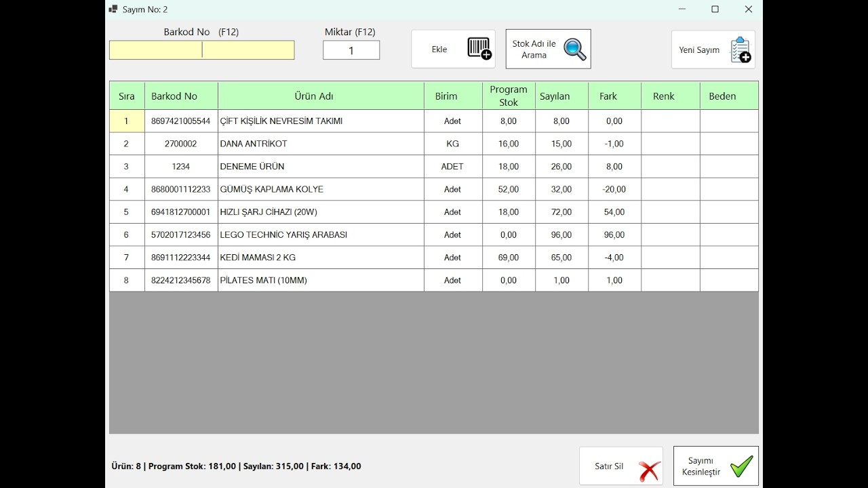Start a Yeni Sayım
The width and height of the screenshot is (868, 488).
pos(713,49)
